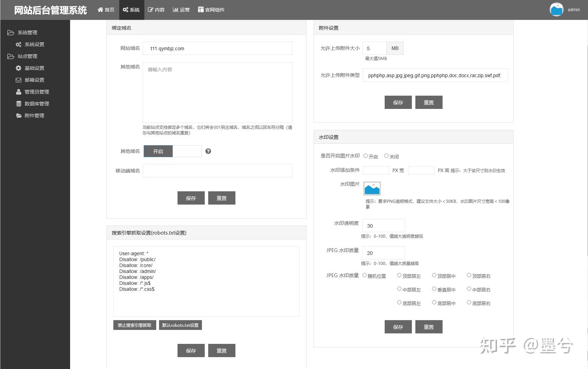Click the watermark width PX field

click(376, 170)
